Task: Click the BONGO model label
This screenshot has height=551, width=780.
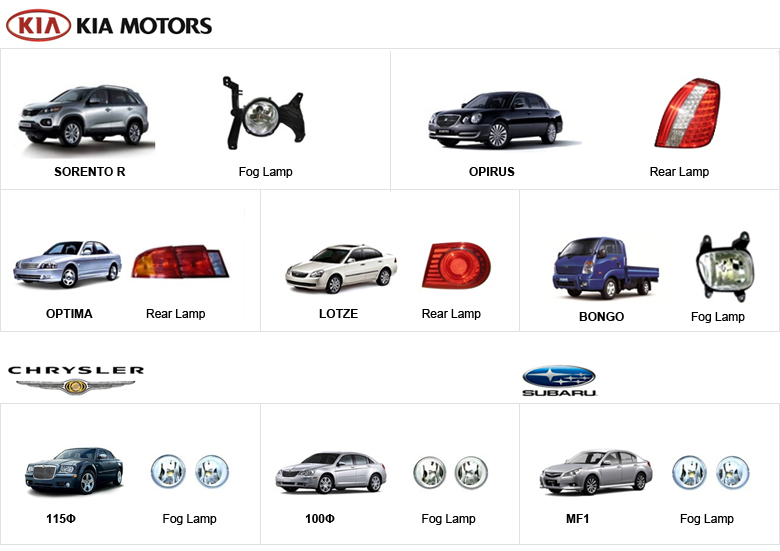Action: click(x=601, y=317)
